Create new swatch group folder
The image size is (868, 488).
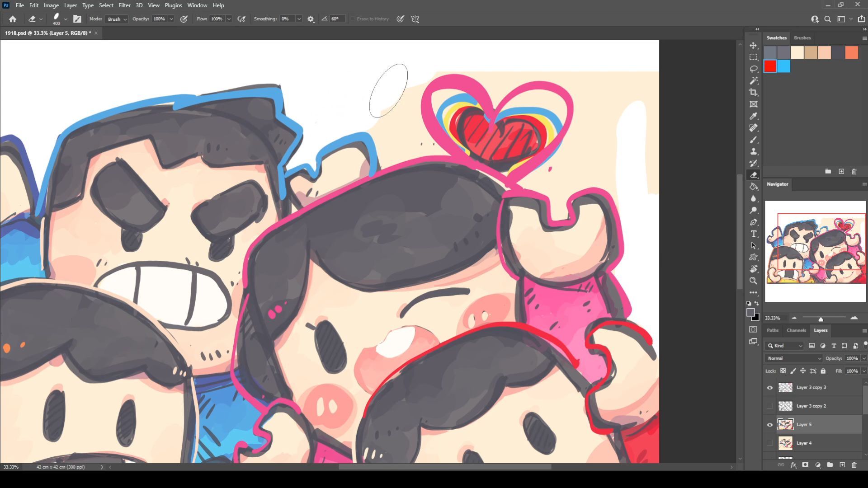[x=828, y=172]
